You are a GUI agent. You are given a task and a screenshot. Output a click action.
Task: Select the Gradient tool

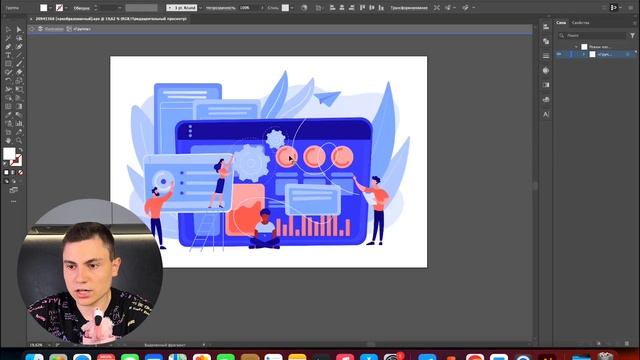(x=19, y=107)
